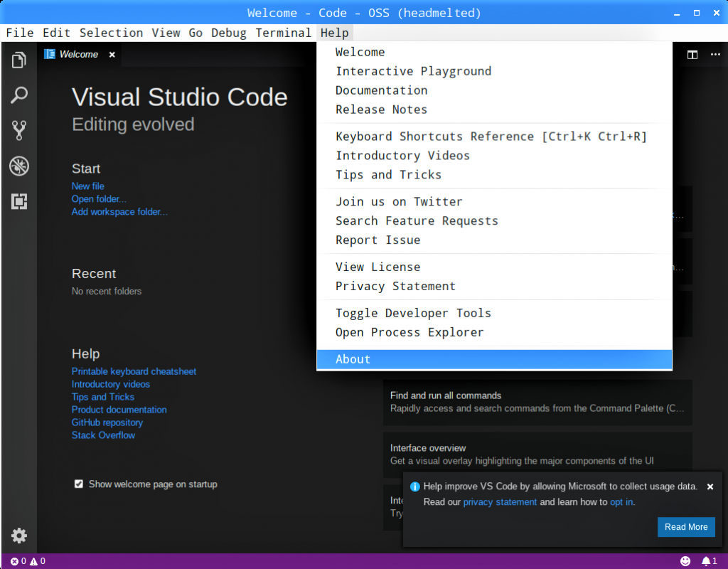The image size is (728, 569).
Task: Open the editor More Actions ellipsis
Action: tap(715, 55)
